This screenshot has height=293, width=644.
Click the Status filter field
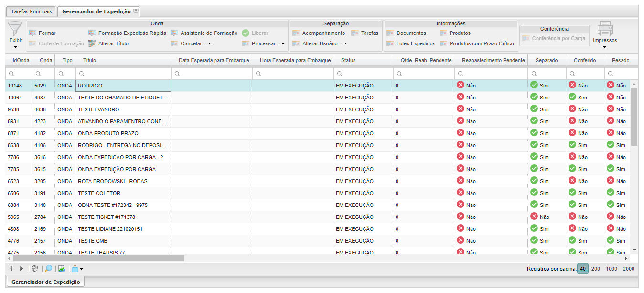click(x=363, y=74)
